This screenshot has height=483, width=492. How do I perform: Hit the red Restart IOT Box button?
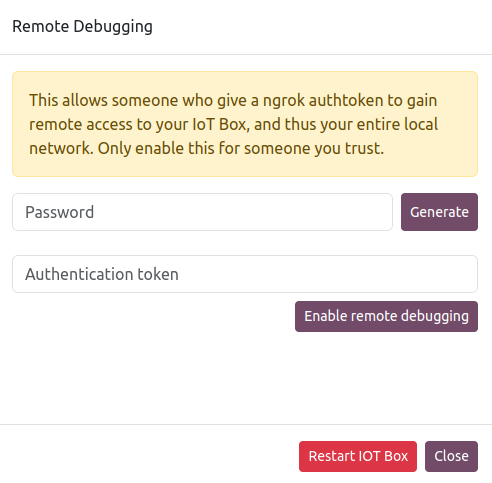click(358, 456)
